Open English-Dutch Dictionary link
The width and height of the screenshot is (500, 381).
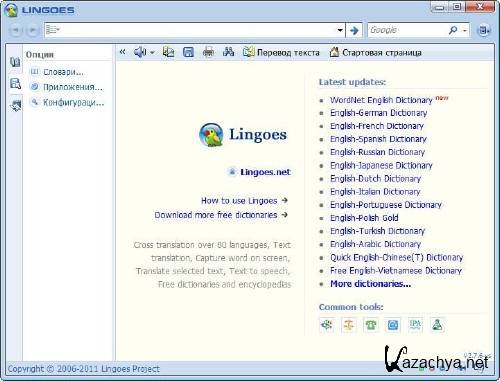[375, 179]
